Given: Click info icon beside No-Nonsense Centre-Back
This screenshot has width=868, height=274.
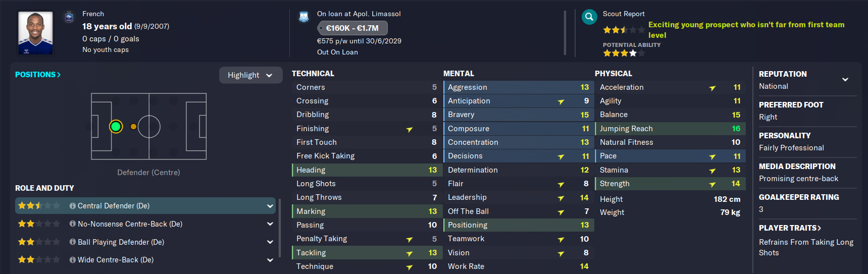Looking at the screenshot, I should [73, 224].
